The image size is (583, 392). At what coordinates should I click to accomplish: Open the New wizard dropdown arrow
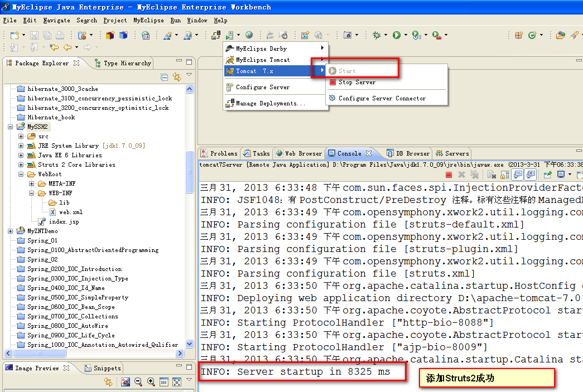click(x=24, y=35)
